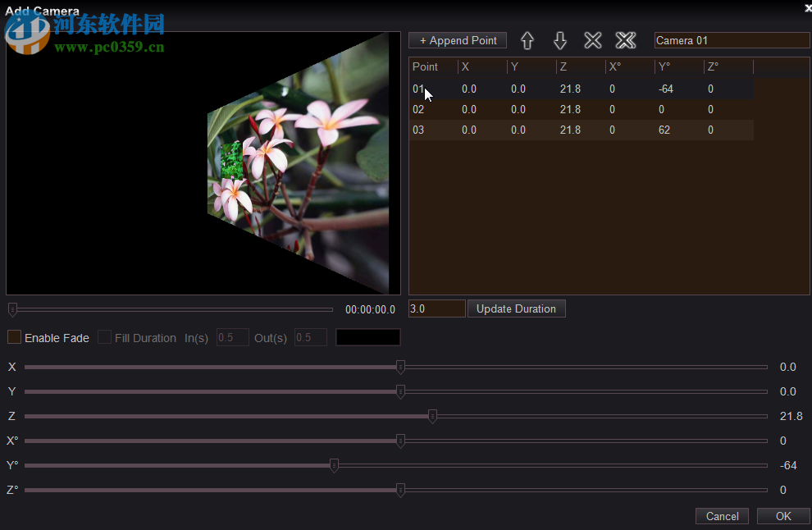Viewport: 812px width, 530px height.
Task: Click the timeline playback slider handle
Action: pyautogui.click(x=12, y=309)
